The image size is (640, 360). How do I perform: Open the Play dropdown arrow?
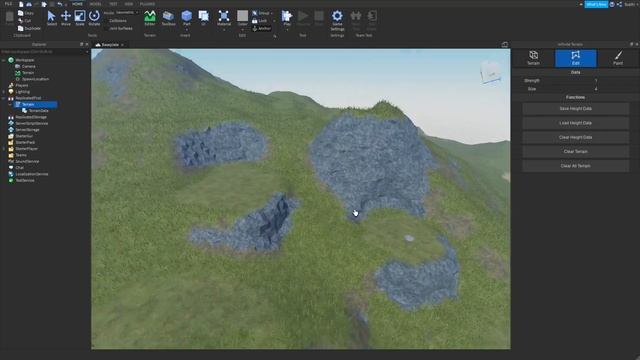pos(287,30)
